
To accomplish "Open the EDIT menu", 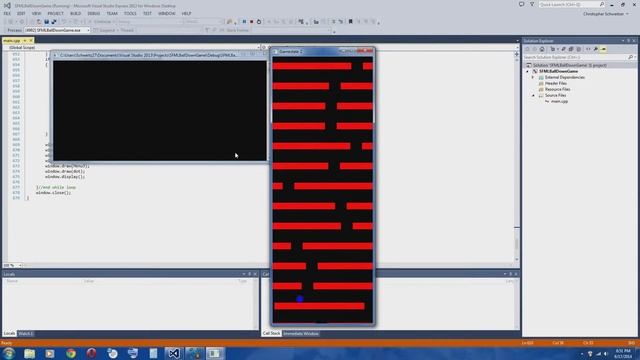I will (x=21, y=13).
